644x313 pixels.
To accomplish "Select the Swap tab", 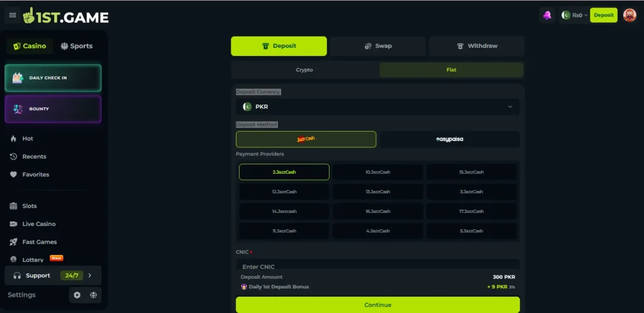I will coord(378,46).
